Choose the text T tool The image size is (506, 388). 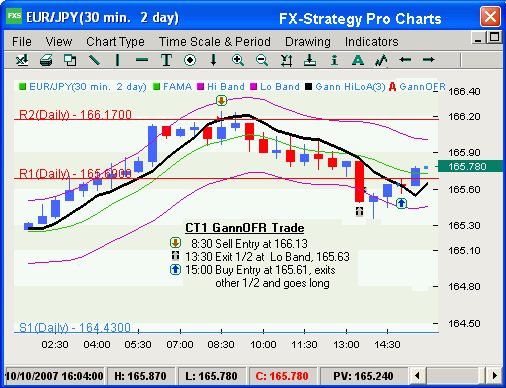tap(166, 60)
